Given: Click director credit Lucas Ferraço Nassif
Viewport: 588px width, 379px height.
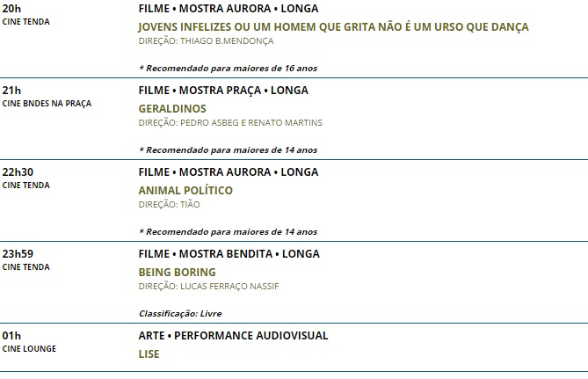Looking at the screenshot, I should click(x=209, y=286).
